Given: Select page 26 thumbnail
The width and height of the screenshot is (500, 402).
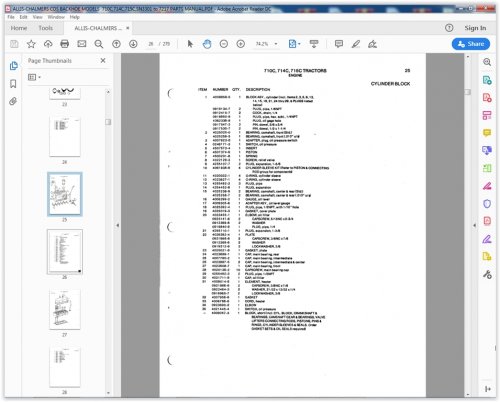Looking at the screenshot, I should tap(65, 252).
